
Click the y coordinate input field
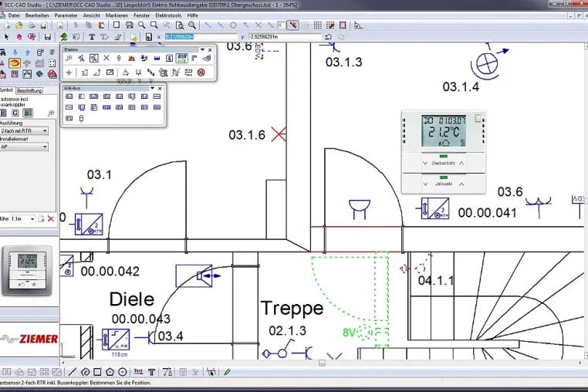pos(285,37)
